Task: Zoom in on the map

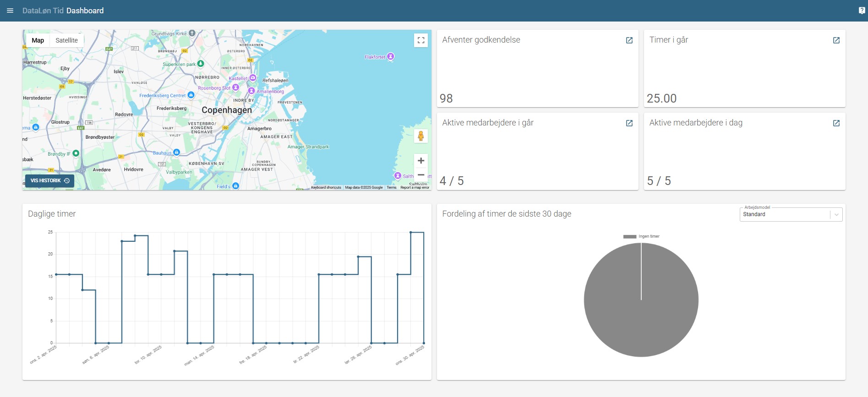Action: point(421,161)
